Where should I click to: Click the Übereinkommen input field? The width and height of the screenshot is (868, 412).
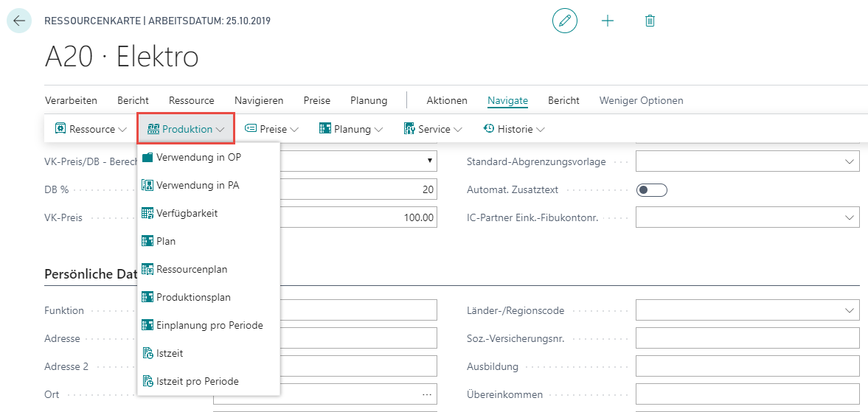(748, 395)
